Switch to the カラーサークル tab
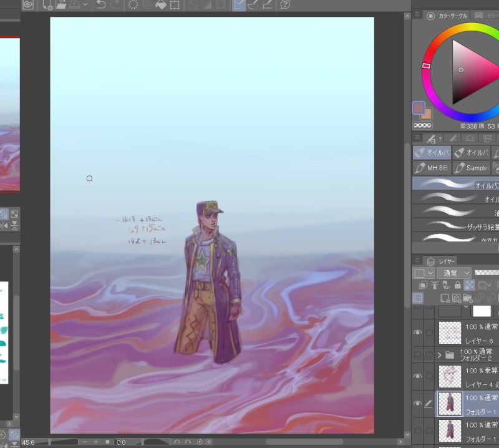 pyautogui.click(x=447, y=16)
